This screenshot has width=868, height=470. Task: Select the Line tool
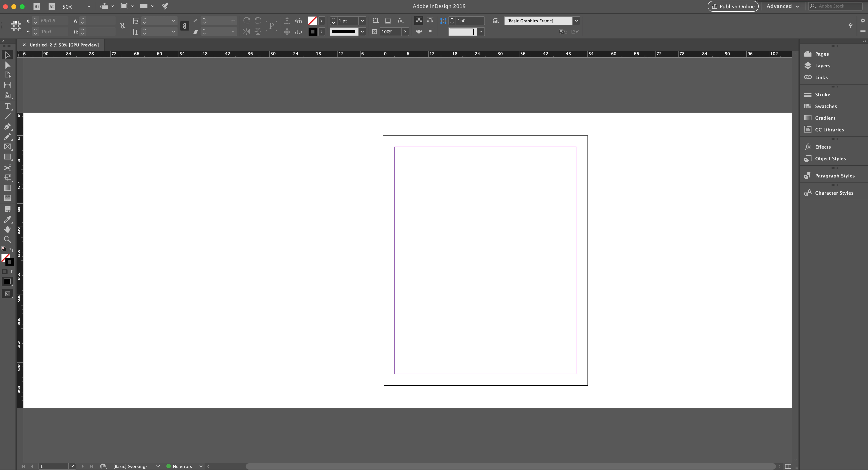[x=7, y=117]
